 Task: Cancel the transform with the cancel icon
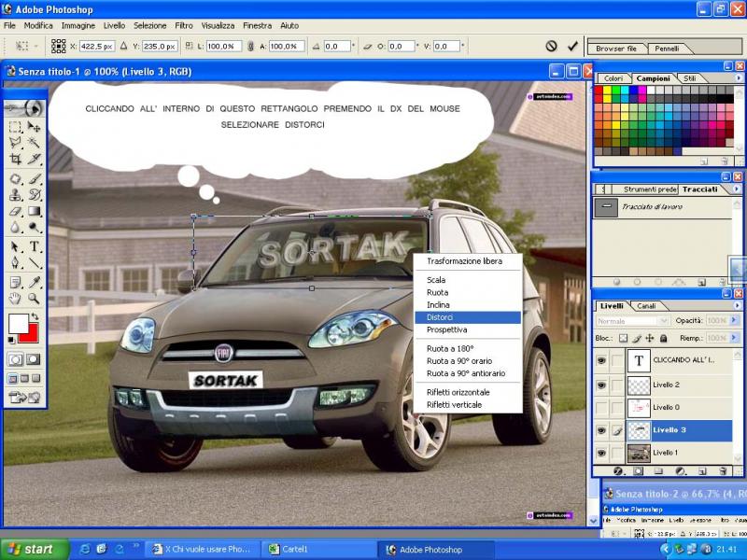(551, 46)
